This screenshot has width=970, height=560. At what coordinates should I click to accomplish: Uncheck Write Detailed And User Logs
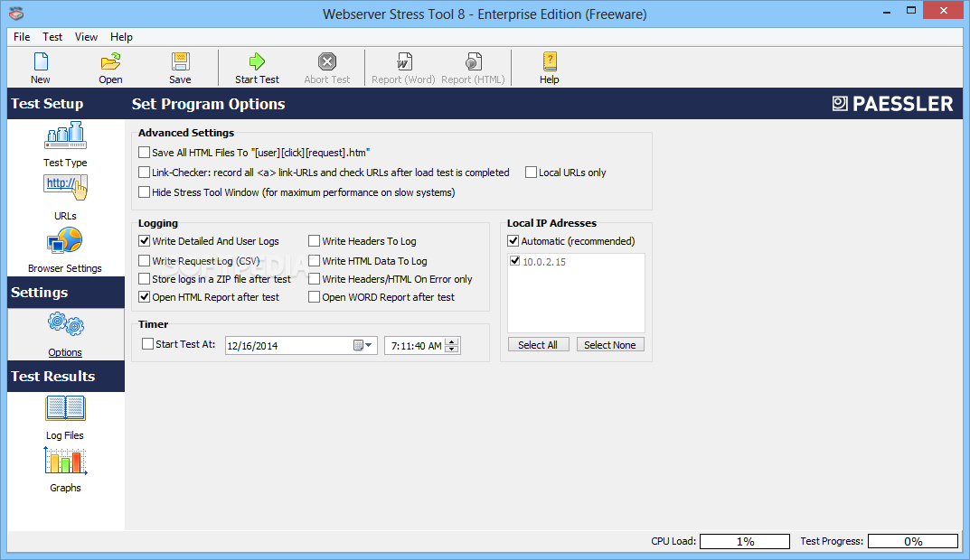click(x=144, y=240)
